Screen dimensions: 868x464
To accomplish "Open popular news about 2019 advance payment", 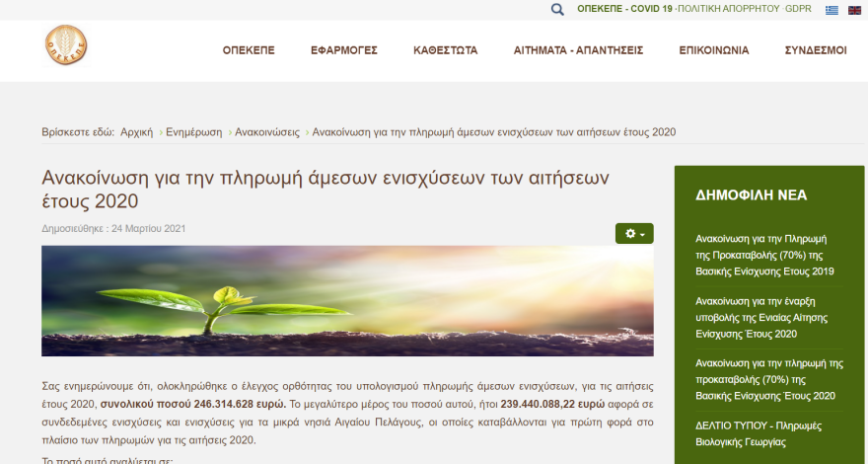I will (x=764, y=255).
